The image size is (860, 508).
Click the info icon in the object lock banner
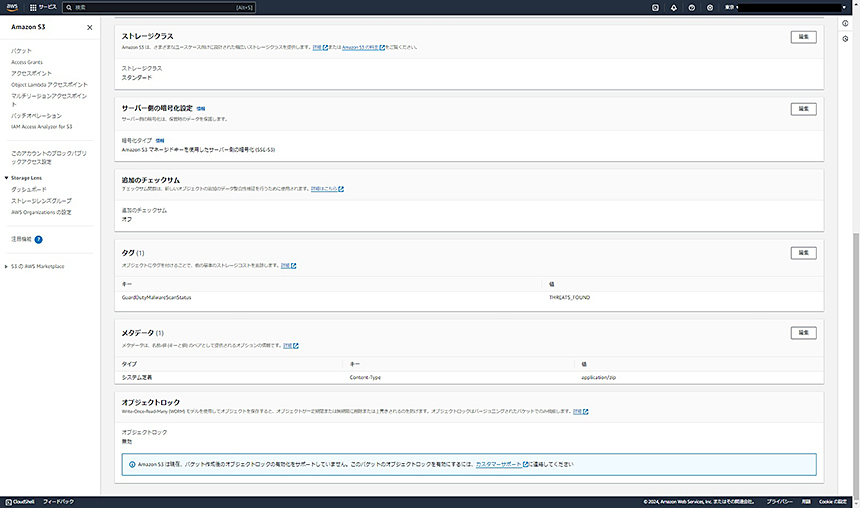pos(132,465)
